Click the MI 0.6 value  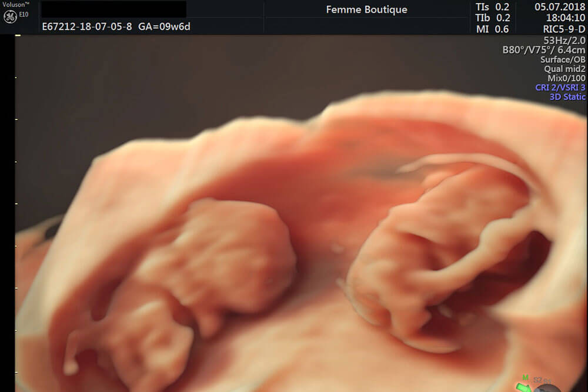(x=492, y=29)
